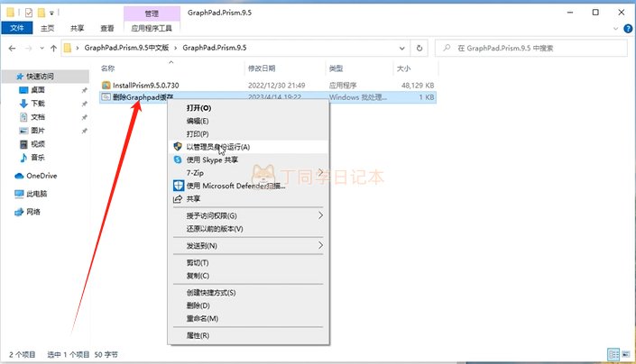The height and width of the screenshot is (364, 636).
Task: Go up one folder level
Action: 53,48
